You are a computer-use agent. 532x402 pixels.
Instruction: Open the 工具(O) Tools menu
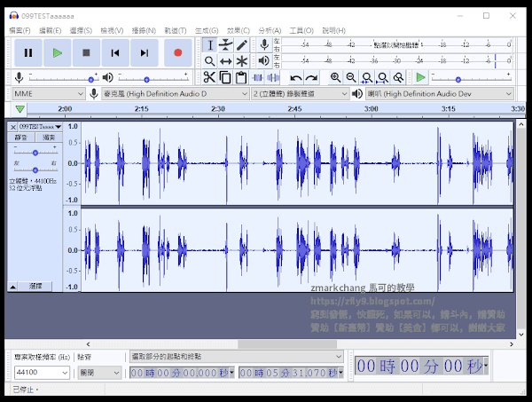point(301,30)
